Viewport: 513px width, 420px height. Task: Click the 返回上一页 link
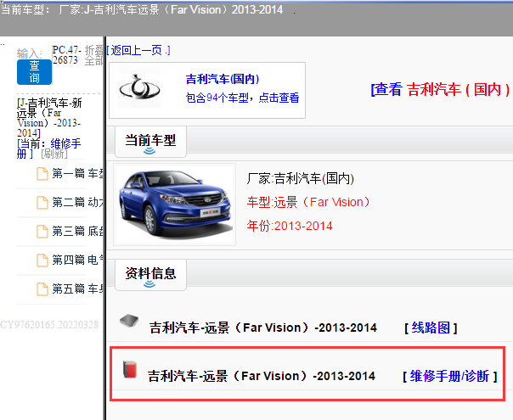coord(138,50)
